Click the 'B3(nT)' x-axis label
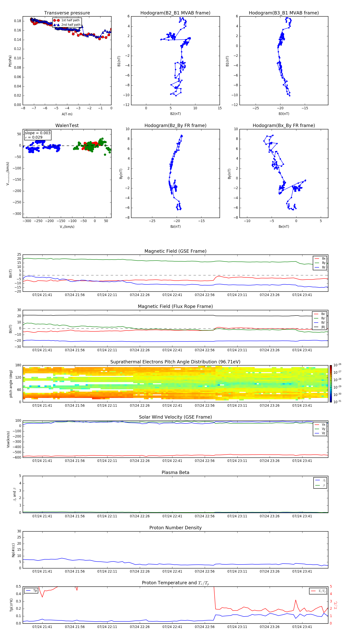Image resolution: width=351 pixels, height=644 pixels. coord(284,114)
